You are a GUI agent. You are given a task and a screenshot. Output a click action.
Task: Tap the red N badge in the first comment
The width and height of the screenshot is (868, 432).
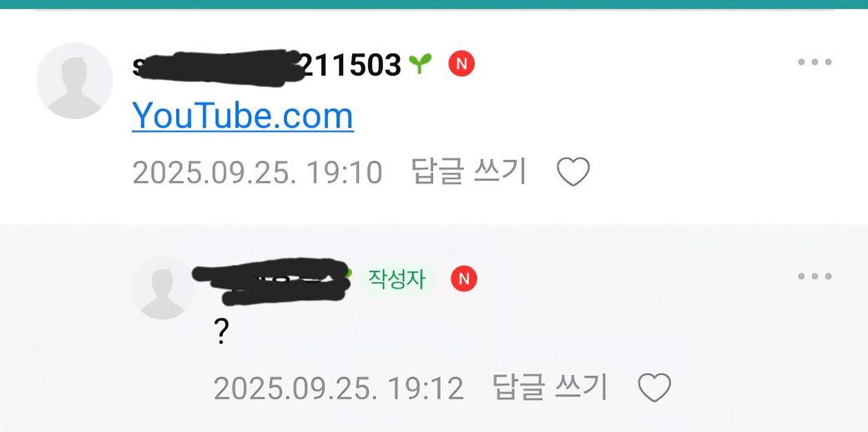[x=461, y=63]
